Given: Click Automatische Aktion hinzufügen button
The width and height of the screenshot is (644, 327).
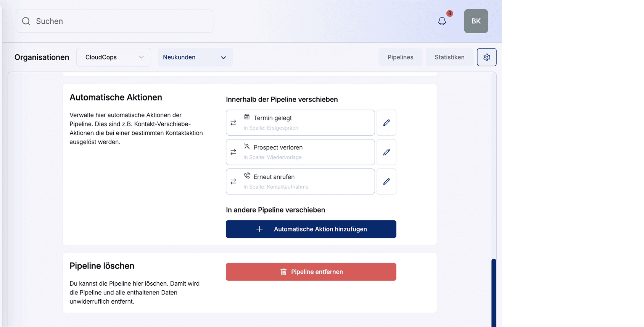Looking at the screenshot, I should pyautogui.click(x=311, y=229).
